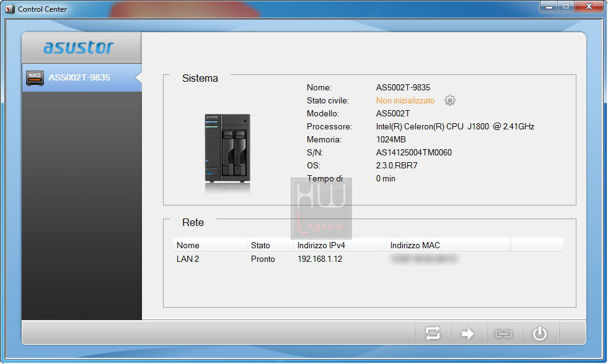
Task: Click the Pronto status cell
Action: click(263, 259)
